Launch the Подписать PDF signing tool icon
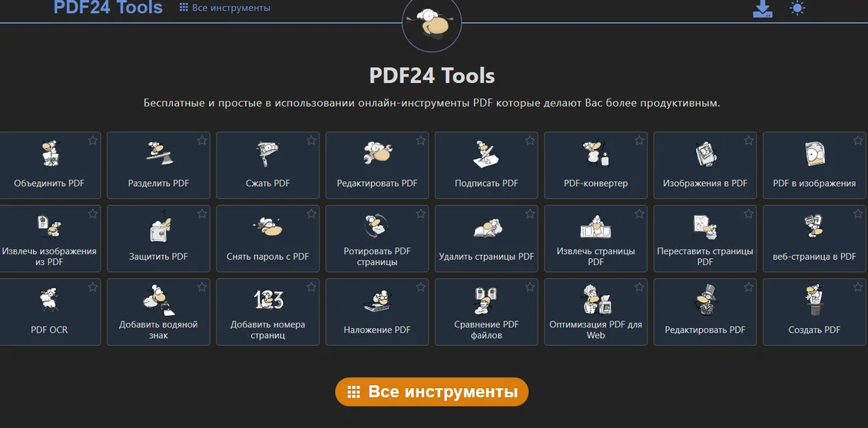 click(x=486, y=154)
